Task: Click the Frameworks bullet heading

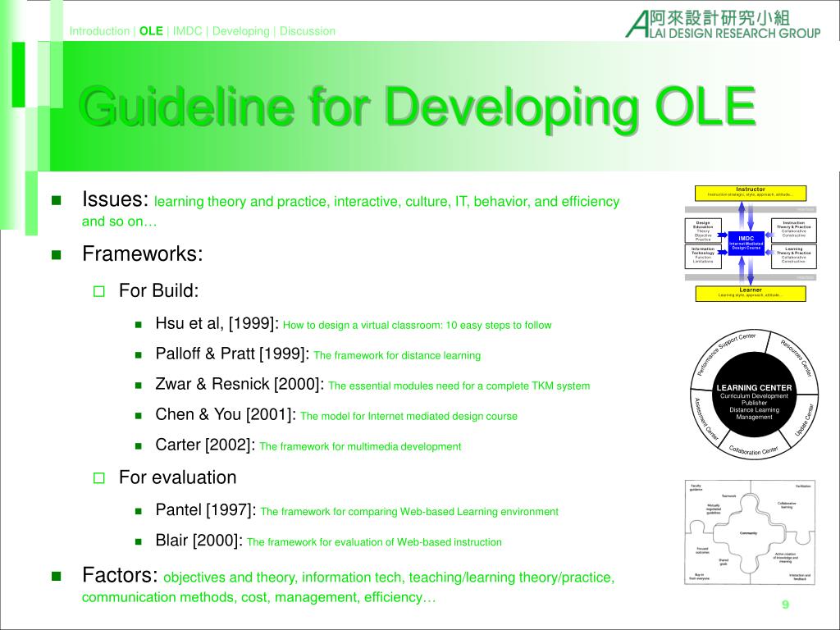Action: (143, 253)
